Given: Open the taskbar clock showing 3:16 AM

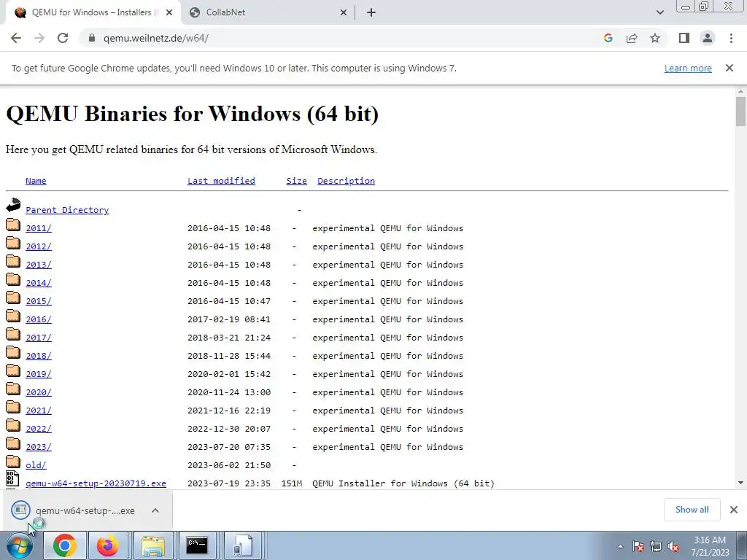Looking at the screenshot, I should tap(710, 546).
